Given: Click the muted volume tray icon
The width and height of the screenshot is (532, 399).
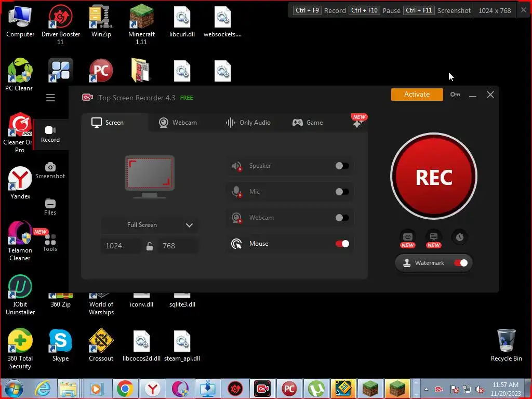Looking at the screenshot, I should pos(480,390).
